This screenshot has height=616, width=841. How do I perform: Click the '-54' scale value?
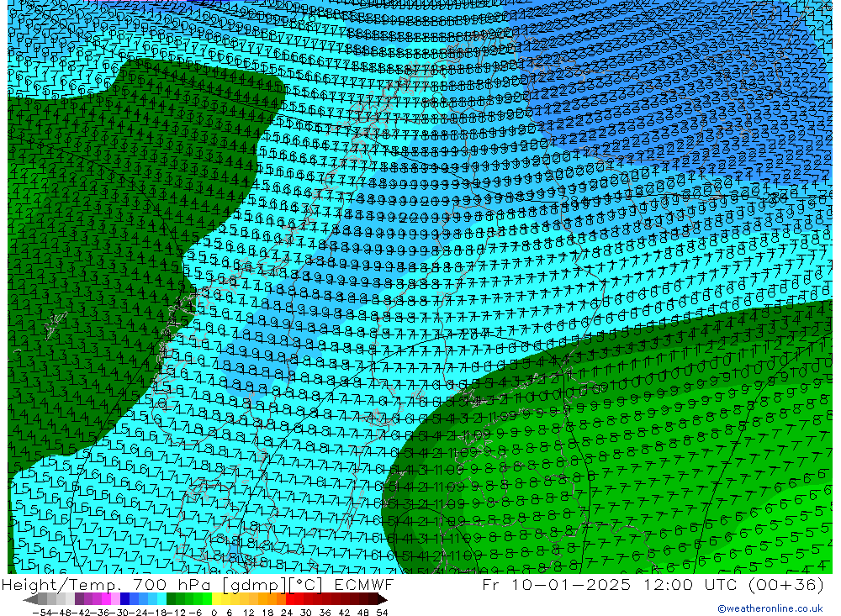pyautogui.click(x=42, y=613)
